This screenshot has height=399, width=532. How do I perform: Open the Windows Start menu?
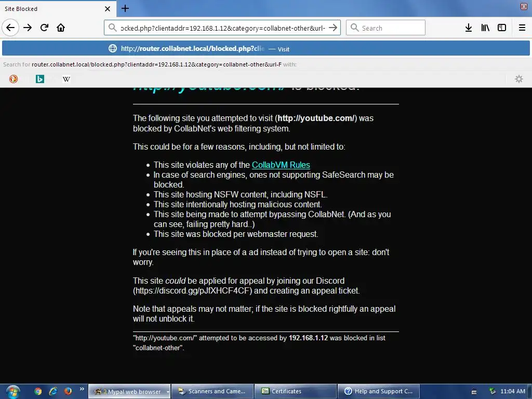(x=13, y=392)
